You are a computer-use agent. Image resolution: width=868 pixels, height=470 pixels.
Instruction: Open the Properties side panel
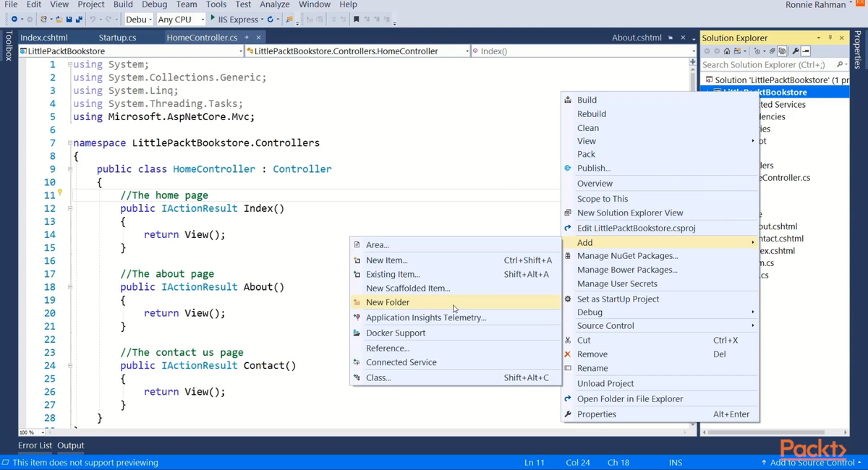(859, 51)
